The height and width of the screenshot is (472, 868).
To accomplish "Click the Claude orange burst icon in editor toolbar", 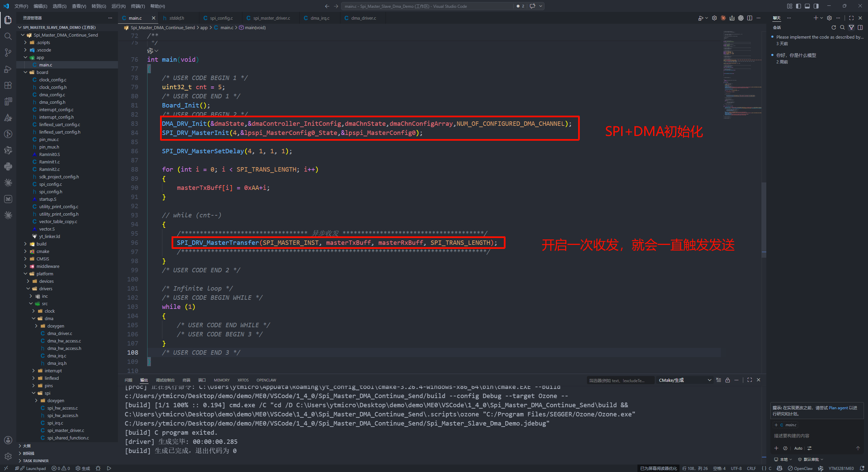I will coord(723,18).
